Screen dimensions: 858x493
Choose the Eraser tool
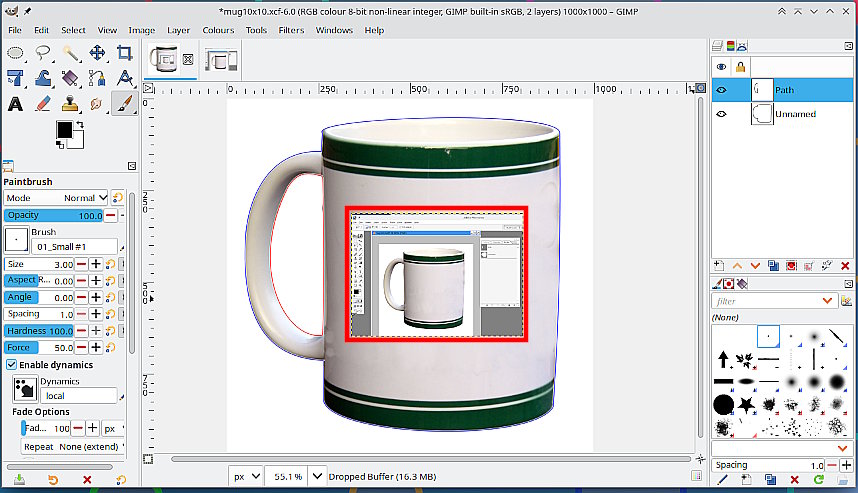pos(42,104)
